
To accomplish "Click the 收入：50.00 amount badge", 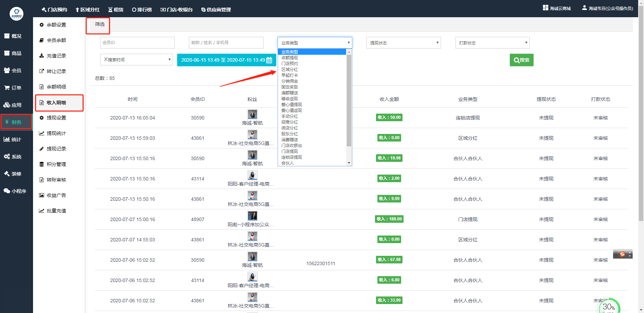I will tap(389, 117).
